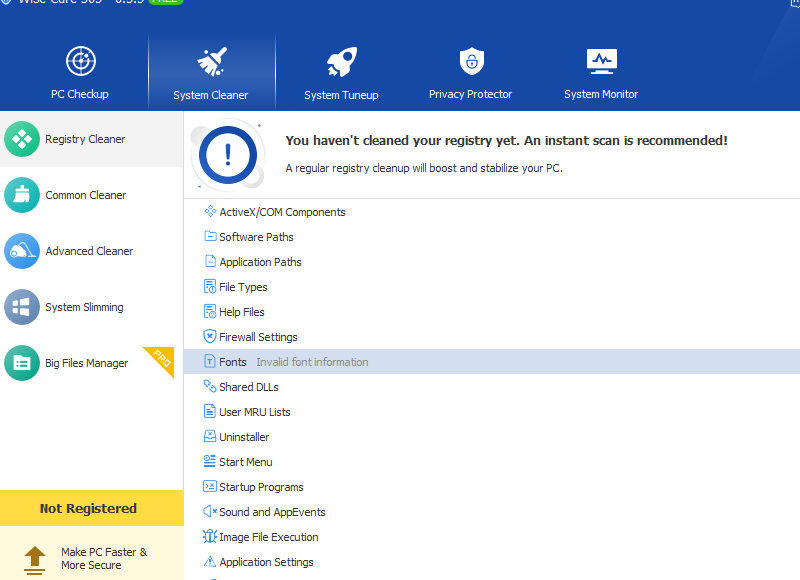
Task: Select the System Cleaner broom icon
Action: click(x=212, y=62)
